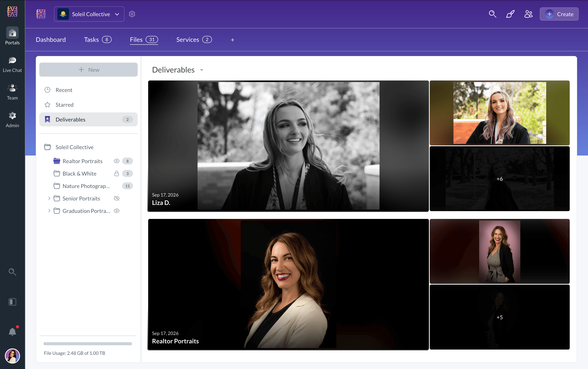
Task: Open the Deliverables heading dropdown chevron
Action: coord(202,70)
